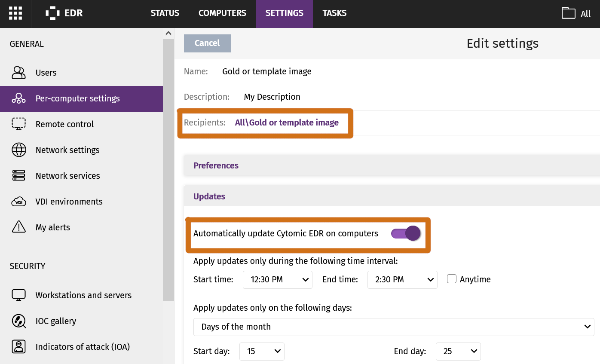Image resolution: width=600 pixels, height=364 pixels.
Task: Switch to the TASKS tab
Action: [x=334, y=13]
